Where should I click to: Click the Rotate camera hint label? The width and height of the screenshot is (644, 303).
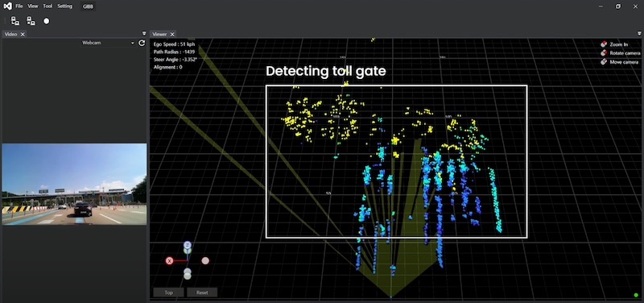click(x=625, y=53)
